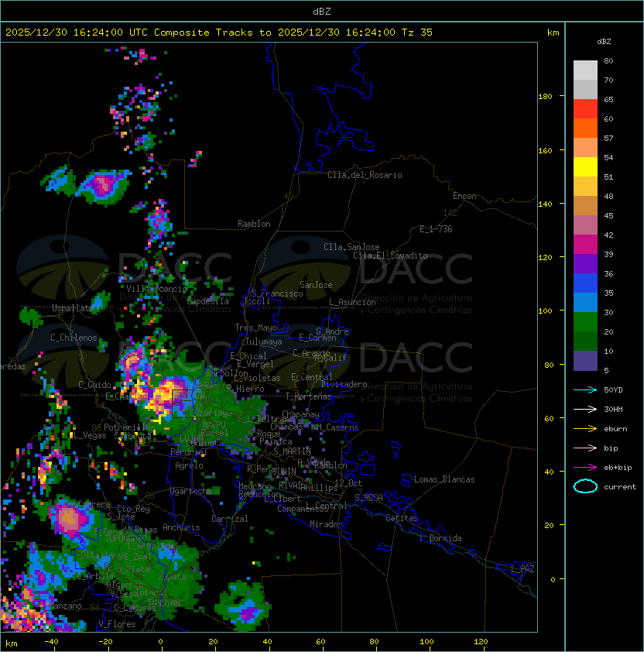Click the Ugarteche location label

coord(190,492)
